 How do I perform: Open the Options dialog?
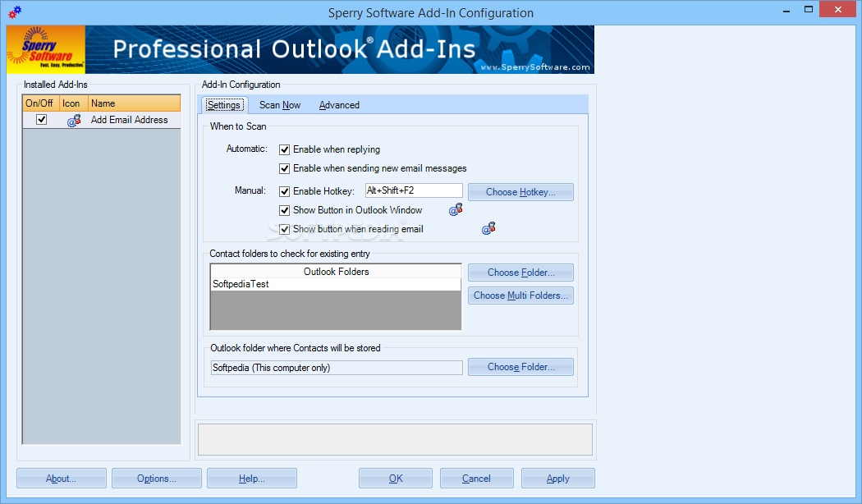[157, 479]
